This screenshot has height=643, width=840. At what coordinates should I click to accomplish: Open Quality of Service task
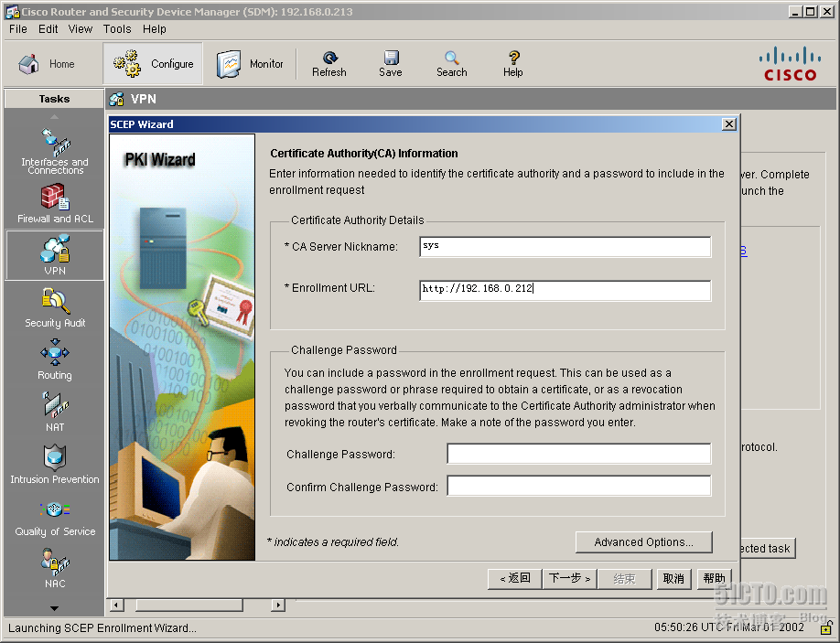coord(55,519)
